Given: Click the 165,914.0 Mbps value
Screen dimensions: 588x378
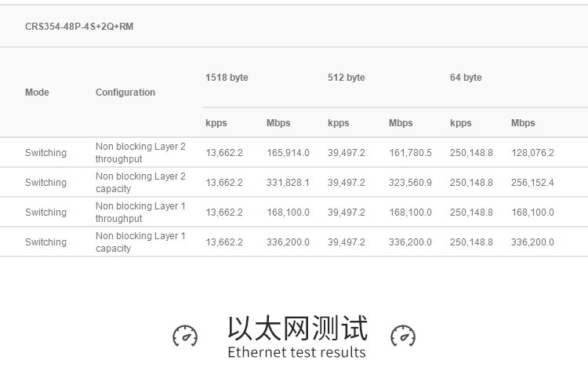Looking at the screenshot, I should [x=288, y=153].
